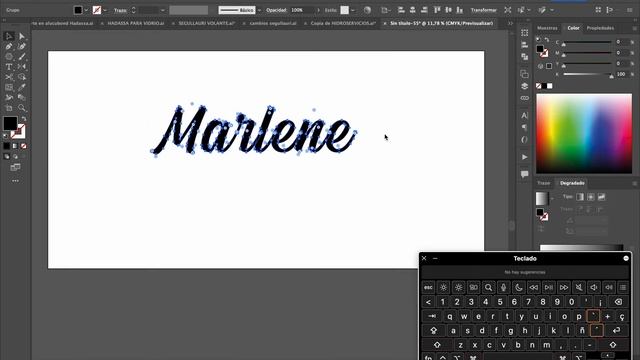Click Trazo label in control bar
This screenshot has width=640, height=360.
pyautogui.click(x=120, y=10)
